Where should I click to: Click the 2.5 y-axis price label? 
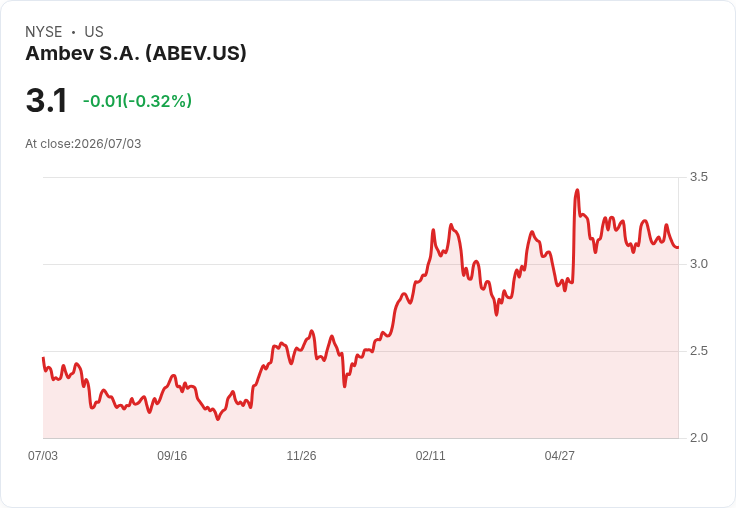pyautogui.click(x=698, y=351)
